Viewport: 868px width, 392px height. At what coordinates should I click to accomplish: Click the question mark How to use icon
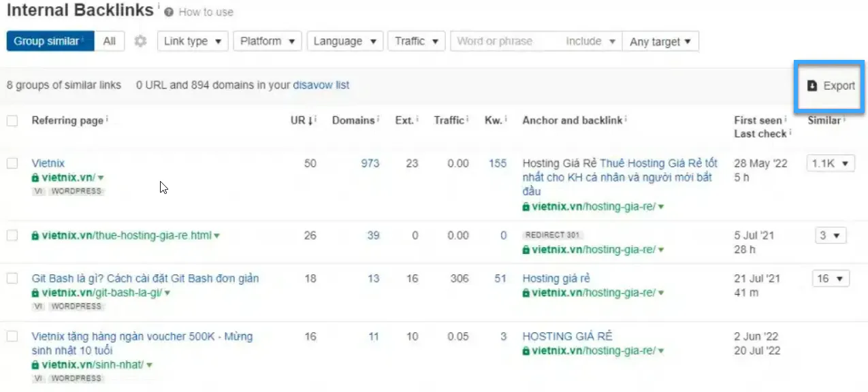coord(169,12)
